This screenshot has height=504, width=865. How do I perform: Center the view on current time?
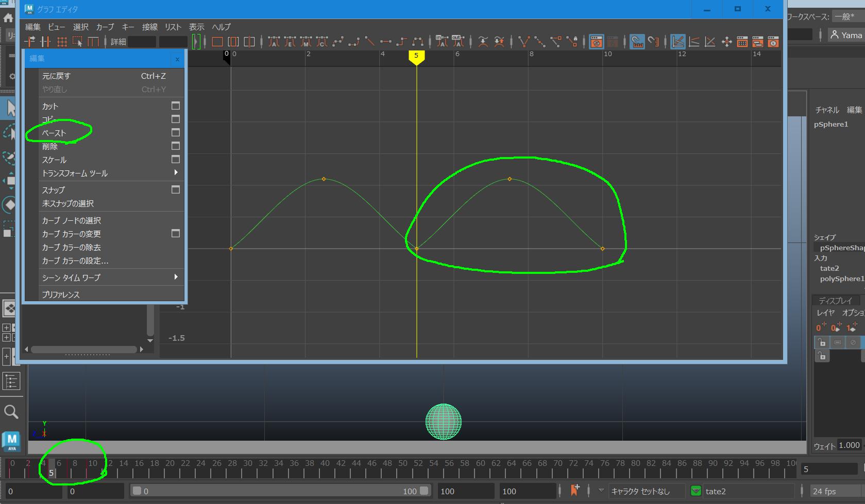pyautogui.click(x=249, y=42)
